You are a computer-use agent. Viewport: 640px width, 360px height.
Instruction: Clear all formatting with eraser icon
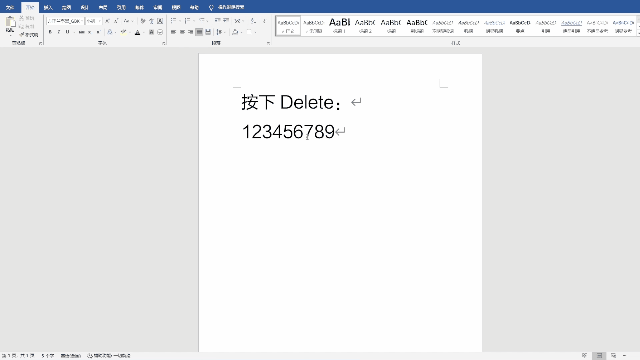coord(143,21)
